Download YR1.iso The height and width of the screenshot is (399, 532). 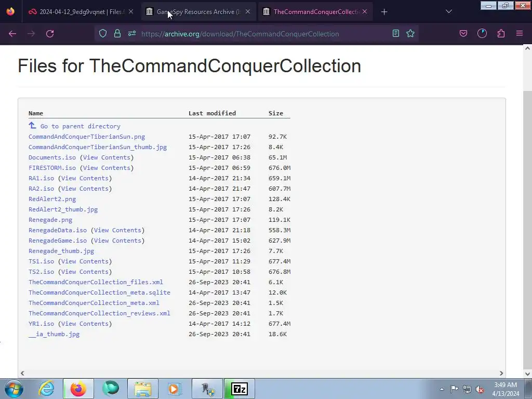[x=42, y=324]
